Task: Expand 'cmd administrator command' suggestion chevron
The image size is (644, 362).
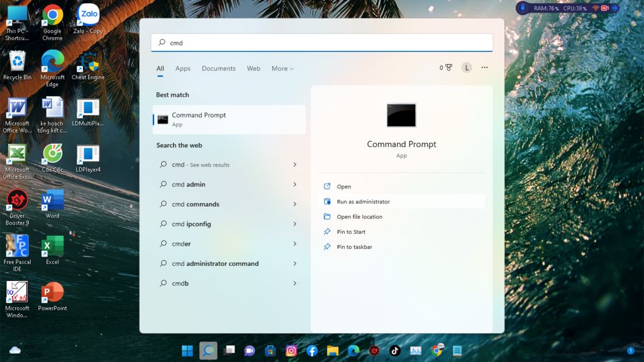Action: point(295,263)
